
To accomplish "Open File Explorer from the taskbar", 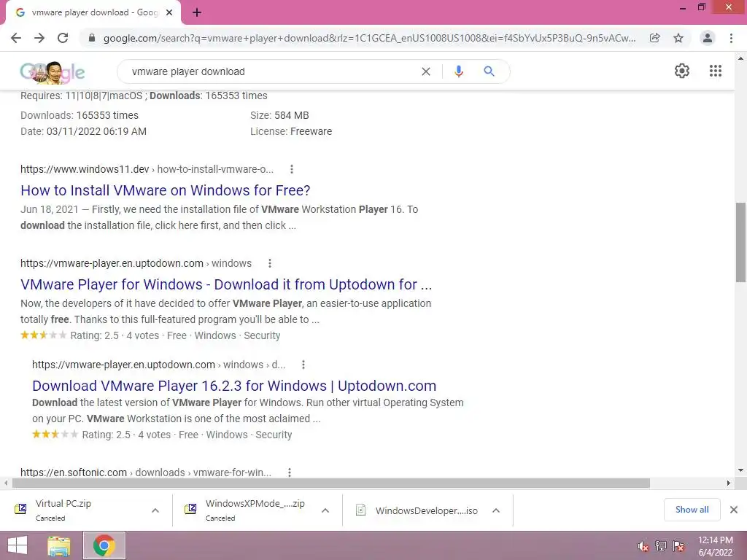I will point(59,545).
